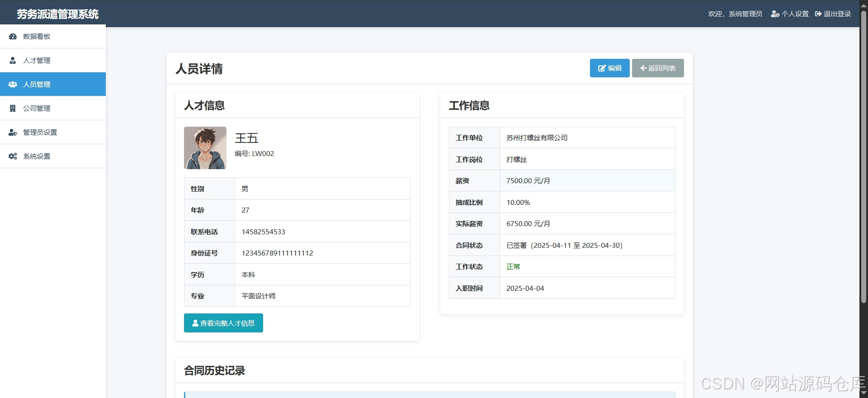Screen dimensions: 868x398
Task: Open the 管理员设置 menu item
Action: tap(53, 132)
